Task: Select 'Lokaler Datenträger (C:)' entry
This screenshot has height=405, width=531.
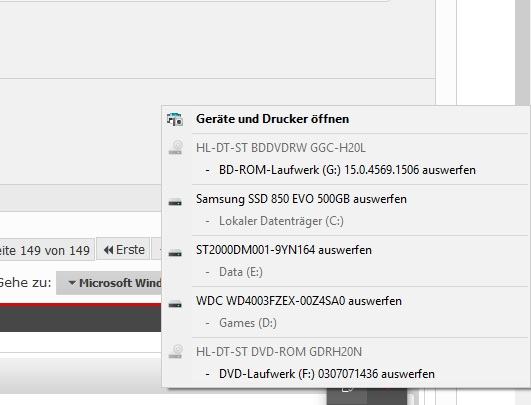Action: click(281, 221)
